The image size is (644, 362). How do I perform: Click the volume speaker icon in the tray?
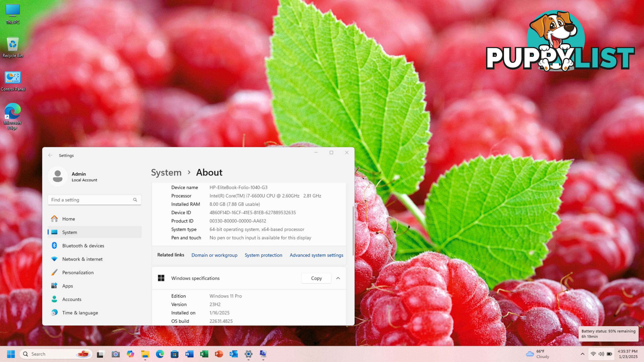point(601,354)
